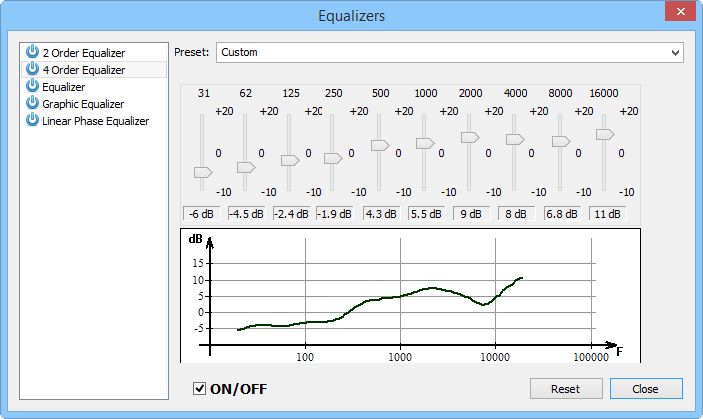Click power icon beside 4 Order Equalizer
This screenshot has width=703, height=419.
[32, 69]
